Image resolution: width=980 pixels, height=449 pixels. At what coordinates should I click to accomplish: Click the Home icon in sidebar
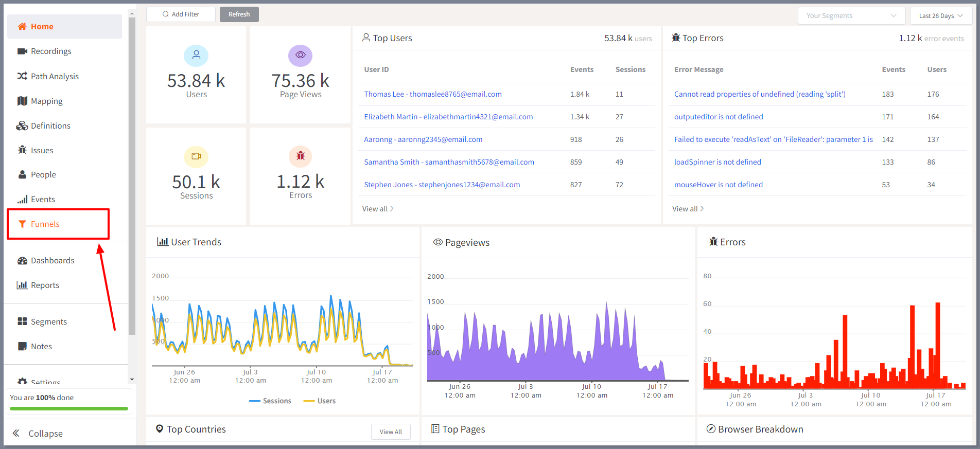(22, 26)
